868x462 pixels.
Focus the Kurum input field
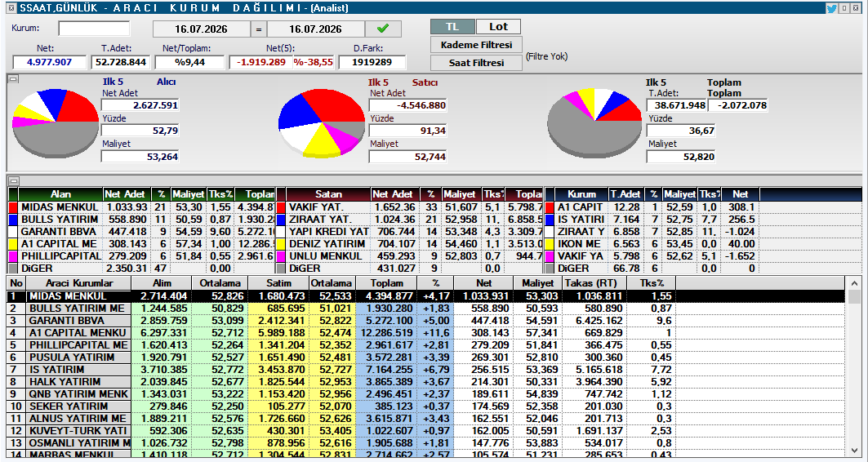tap(94, 29)
